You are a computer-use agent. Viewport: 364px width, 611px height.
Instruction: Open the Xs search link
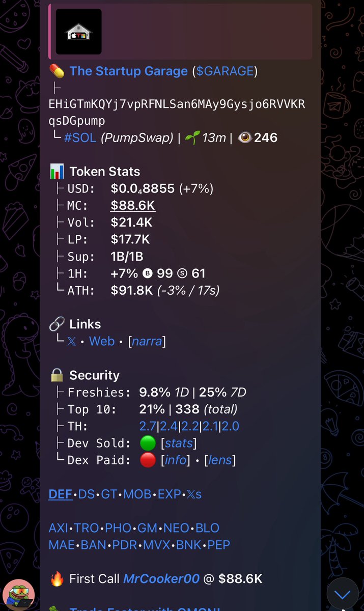[192, 494]
